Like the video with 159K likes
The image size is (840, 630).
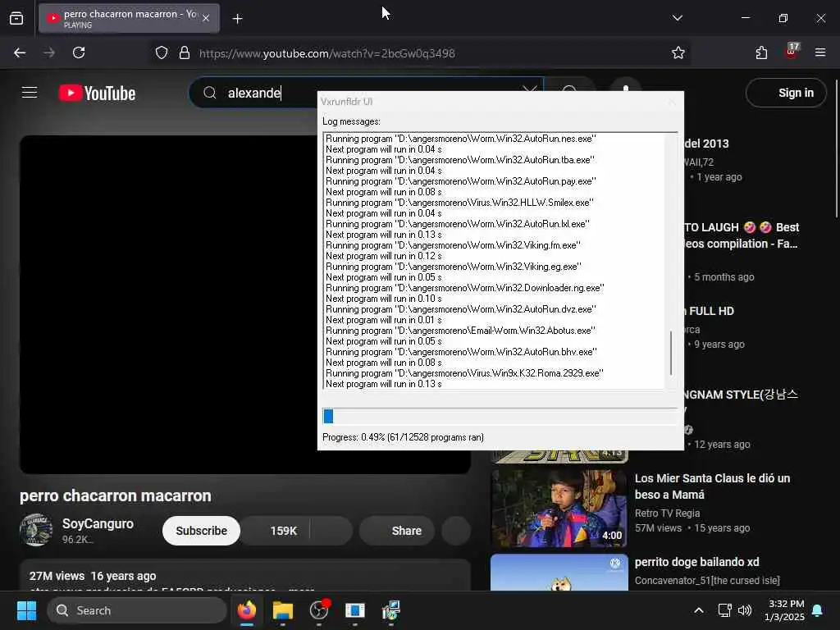click(x=276, y=531)
